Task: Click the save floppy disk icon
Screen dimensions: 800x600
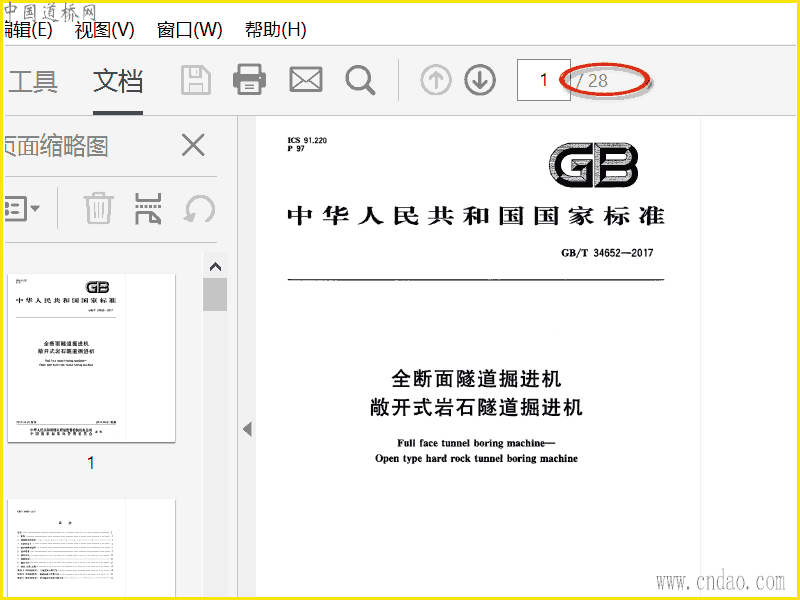Action: click(196, 80)
